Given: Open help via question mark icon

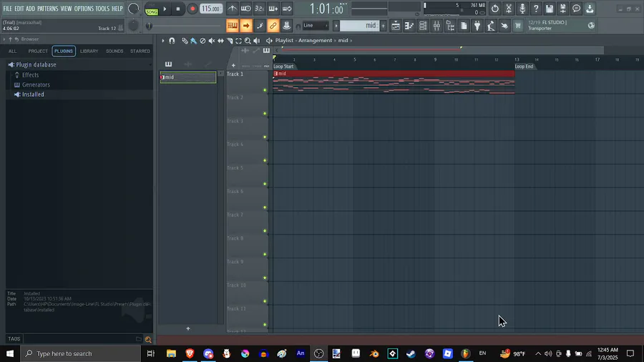Looking at the screenshot, I should click(535, 9).
